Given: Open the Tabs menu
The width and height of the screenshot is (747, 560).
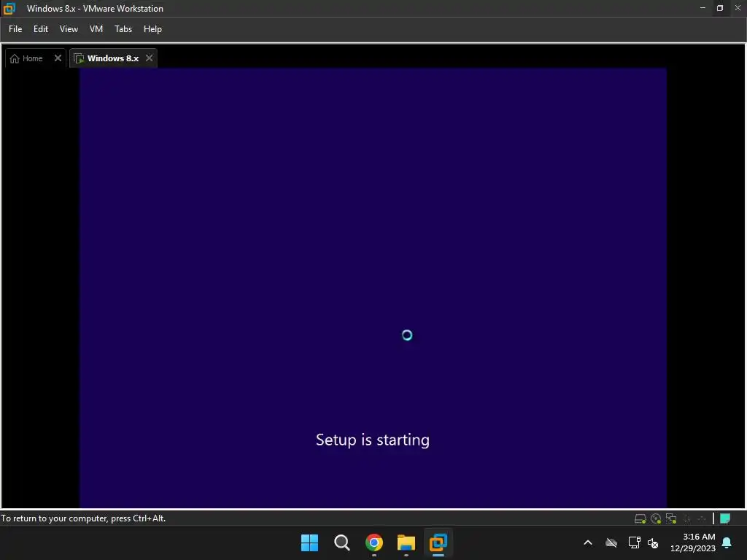Looking at the screenshot, I should click(123, 29).
